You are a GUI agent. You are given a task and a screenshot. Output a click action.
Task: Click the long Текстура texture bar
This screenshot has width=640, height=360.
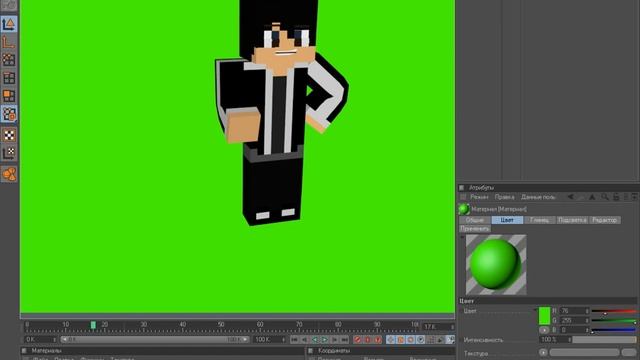point(584,353)
